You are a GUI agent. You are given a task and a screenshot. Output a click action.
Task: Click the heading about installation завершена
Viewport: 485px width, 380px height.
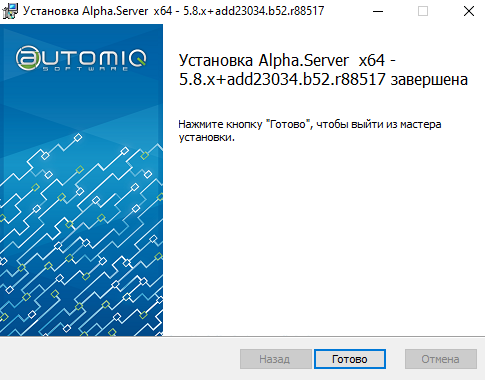click(x=323, y=70)
